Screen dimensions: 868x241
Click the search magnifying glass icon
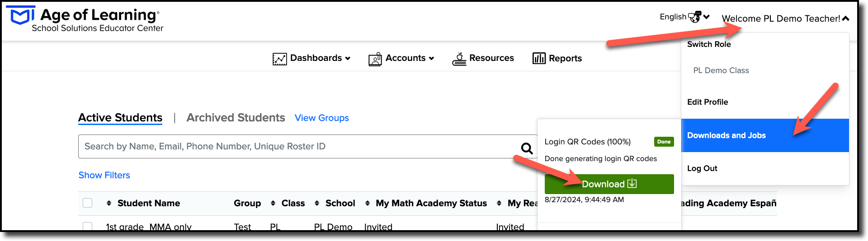pos(527,148)
